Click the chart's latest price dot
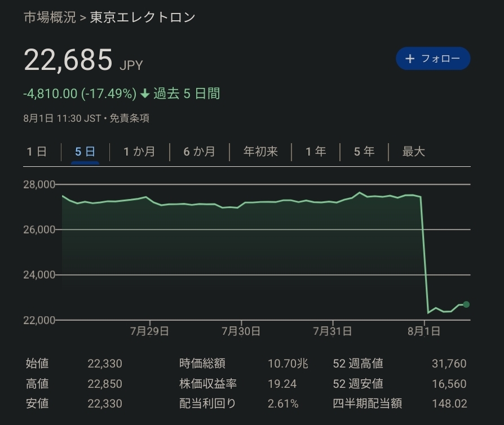This screenshot has height=425, width=504. (x=466, y=304)
